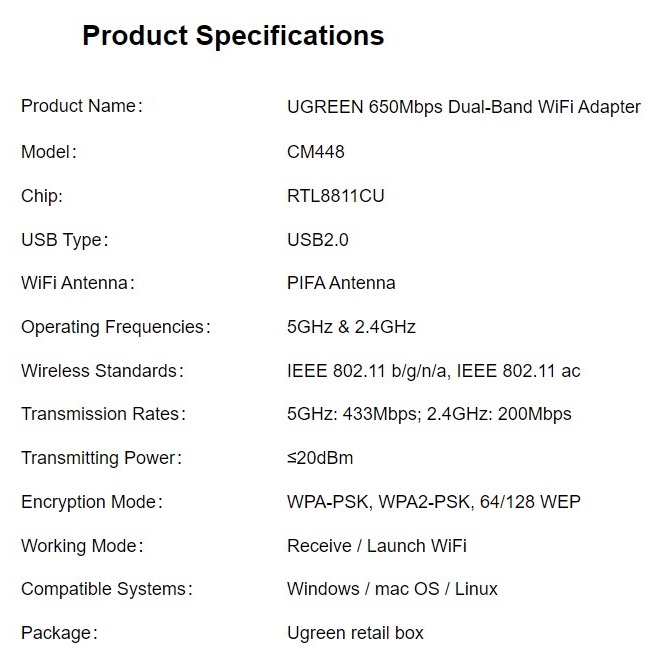
Task: Click the Wireless Standards label
Action: [102, 371]
